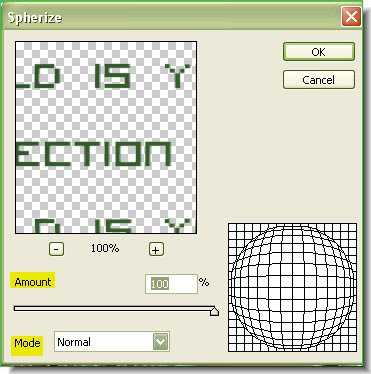
Task: Close the Spherize dialog window
Action: pyautogui.click(x=351, y=16)
